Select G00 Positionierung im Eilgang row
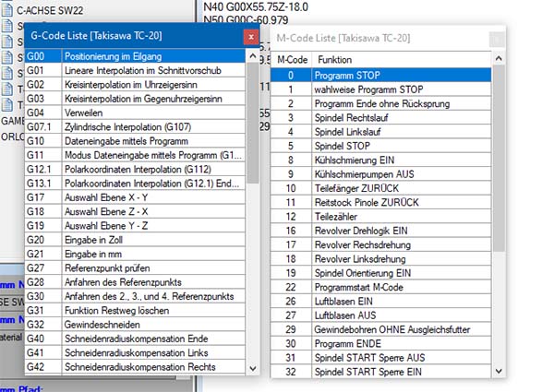 tap(135, 56)
